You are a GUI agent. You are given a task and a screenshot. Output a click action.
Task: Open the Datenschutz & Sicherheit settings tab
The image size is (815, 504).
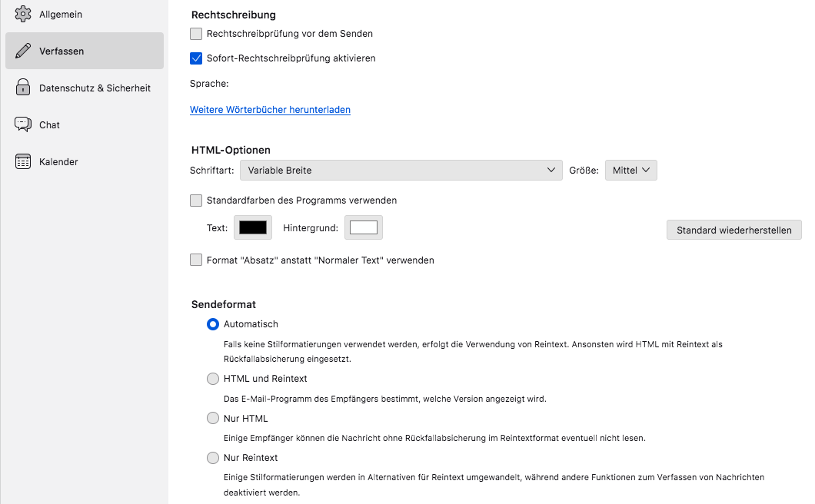pos(85,88)
